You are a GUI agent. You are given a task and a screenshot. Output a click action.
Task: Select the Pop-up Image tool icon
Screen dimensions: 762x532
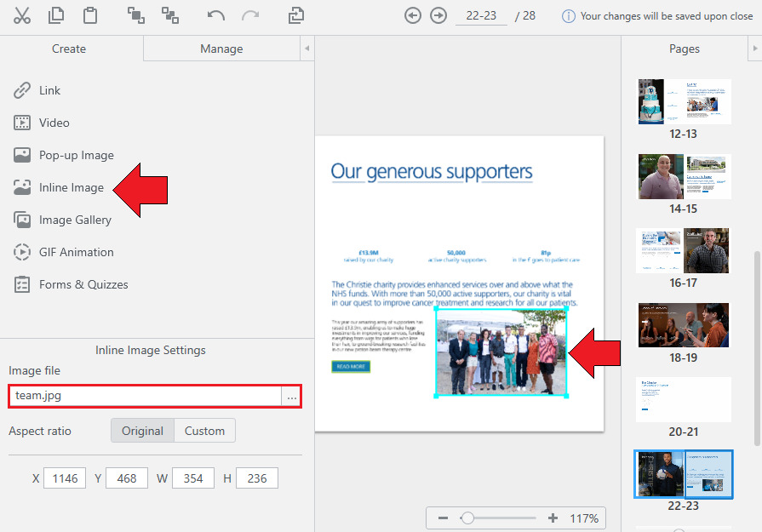point(22,155)
